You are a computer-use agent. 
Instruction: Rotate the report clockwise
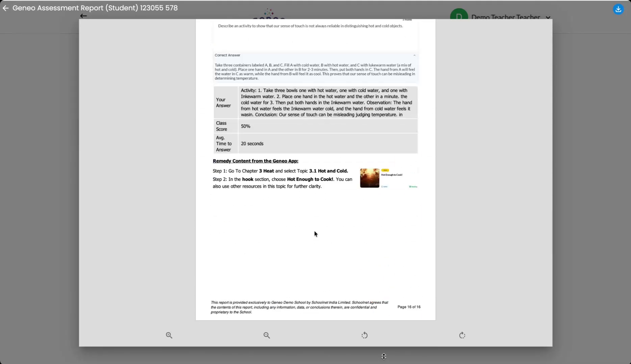click(x=462, y=335)
